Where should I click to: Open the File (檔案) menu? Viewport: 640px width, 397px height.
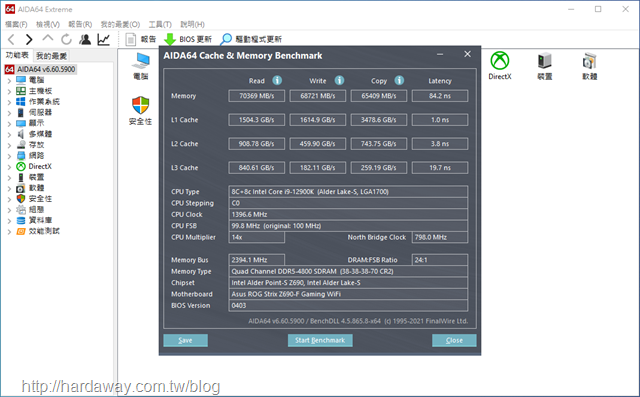click(x=16, y=24)
